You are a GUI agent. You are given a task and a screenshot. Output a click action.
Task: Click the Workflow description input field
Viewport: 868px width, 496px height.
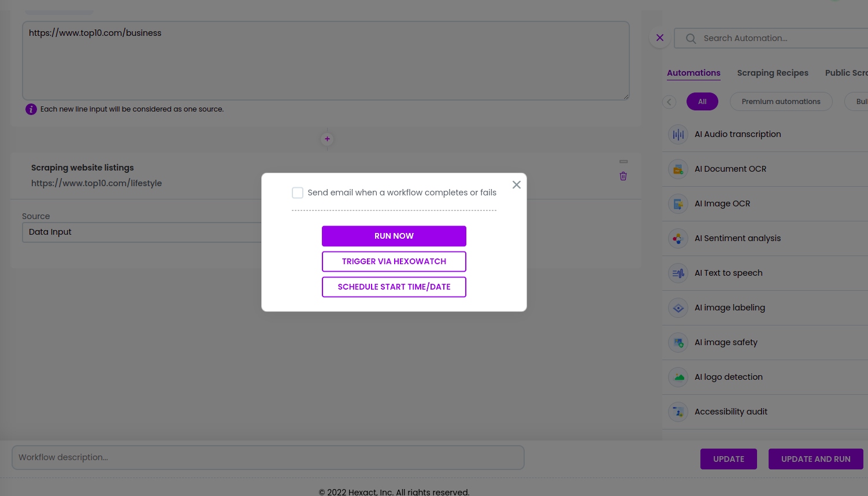(x=268, y=457)
